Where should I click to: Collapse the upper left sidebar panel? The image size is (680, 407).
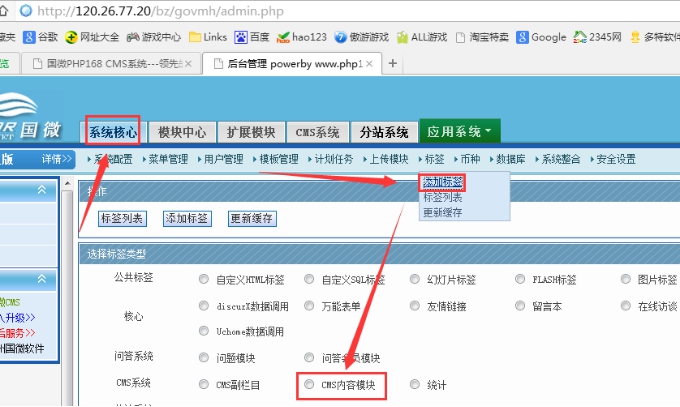pyautogui.click(x=42, y=190)
